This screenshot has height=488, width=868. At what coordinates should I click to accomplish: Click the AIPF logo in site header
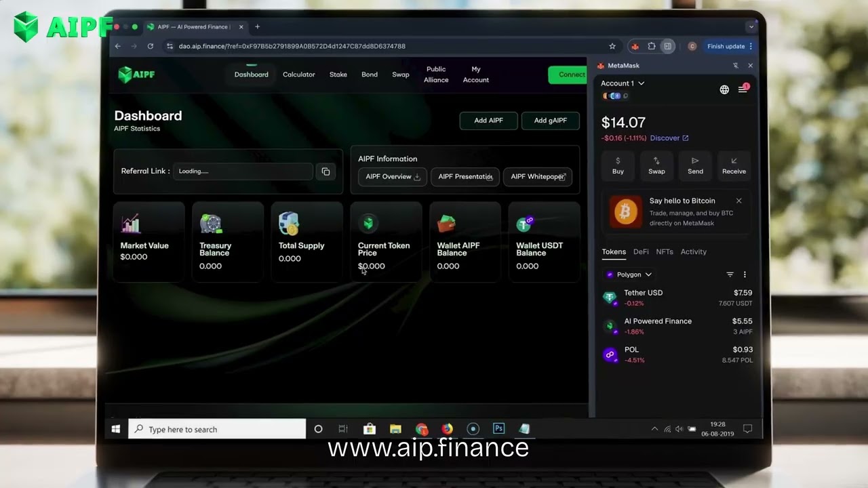pos(136,75)
